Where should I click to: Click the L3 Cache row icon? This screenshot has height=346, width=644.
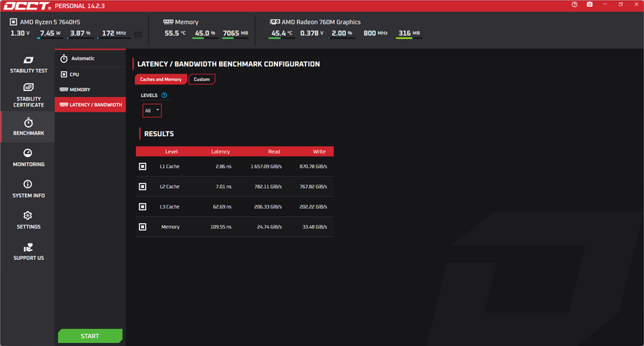click(142, 206)
